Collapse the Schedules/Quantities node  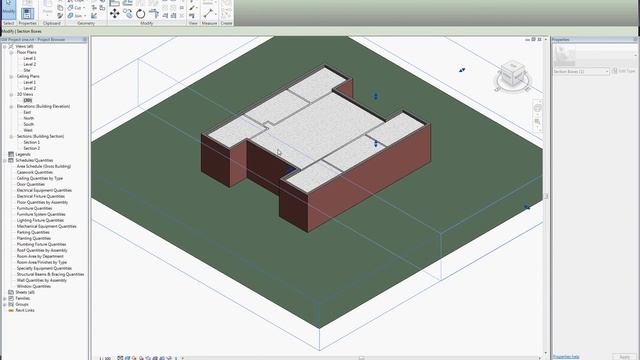(x=5, y=160)
